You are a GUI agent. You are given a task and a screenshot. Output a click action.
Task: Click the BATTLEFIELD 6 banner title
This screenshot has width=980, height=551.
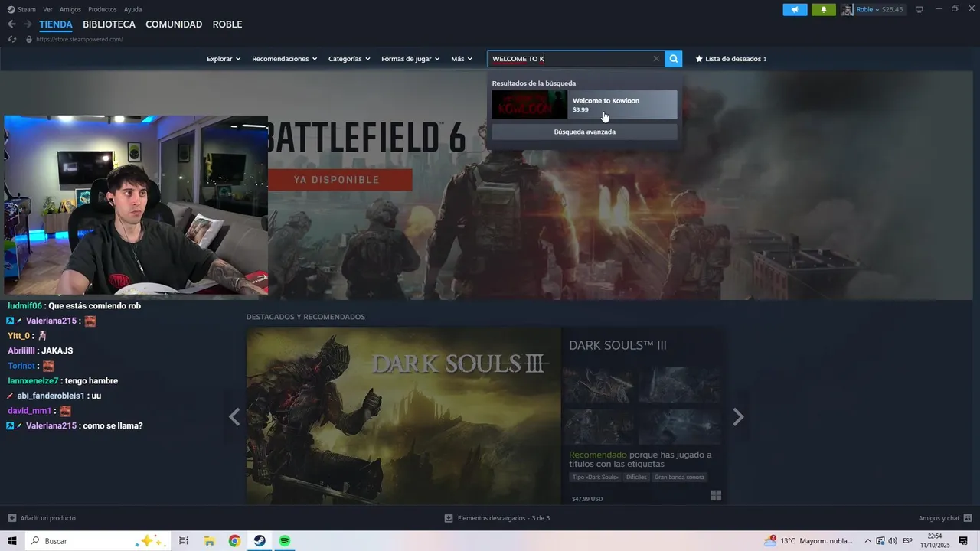(x=367, y=137)
